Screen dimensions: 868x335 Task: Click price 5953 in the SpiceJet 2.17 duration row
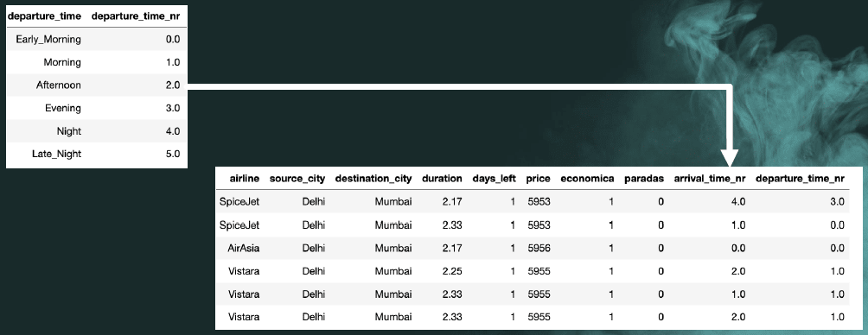click(x=539, y=202)
